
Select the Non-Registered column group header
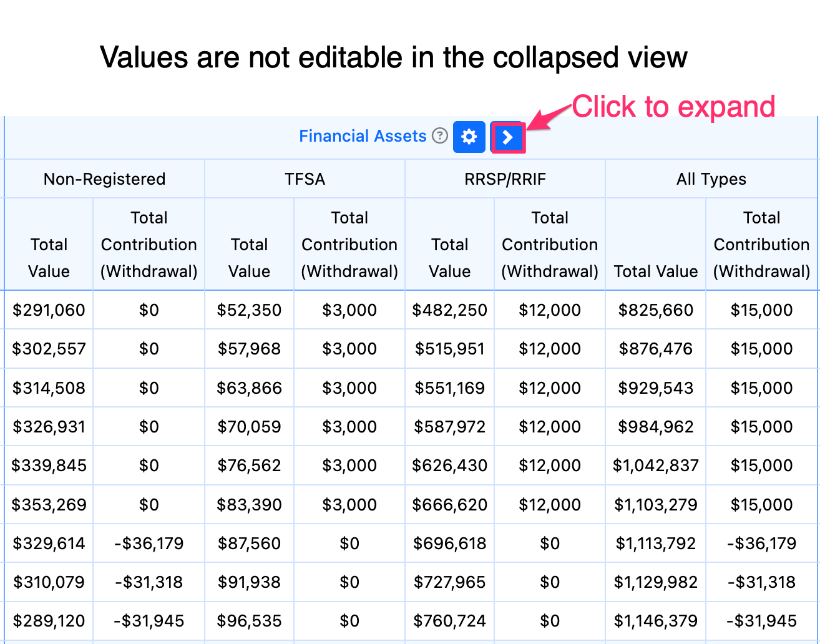click(105, 179)
